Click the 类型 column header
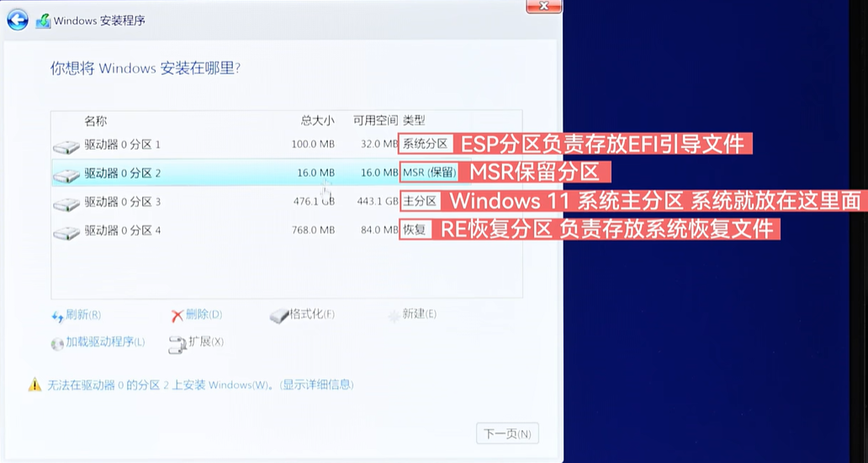Screen dimensions: 868x463 point(414,120)
